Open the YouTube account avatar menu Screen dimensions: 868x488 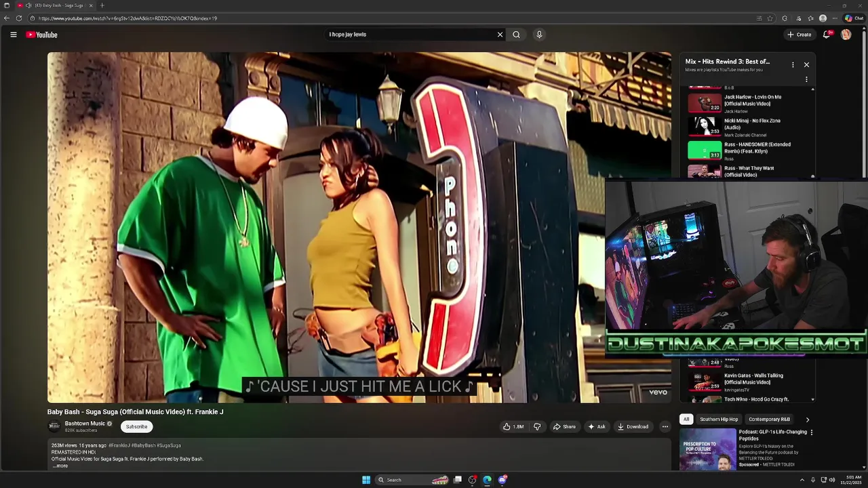pos(846,35)
